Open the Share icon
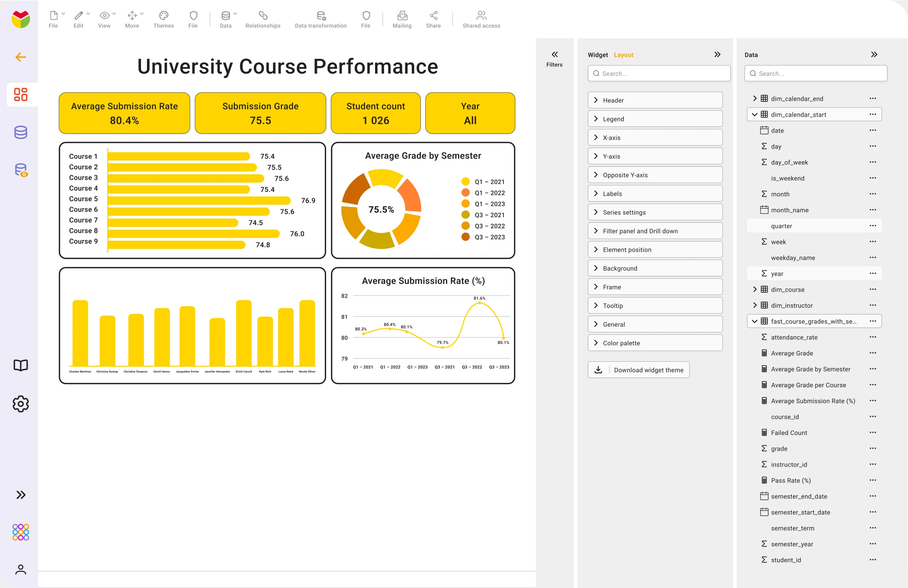Viewport: 908px width, 588px height. [433, 16]
